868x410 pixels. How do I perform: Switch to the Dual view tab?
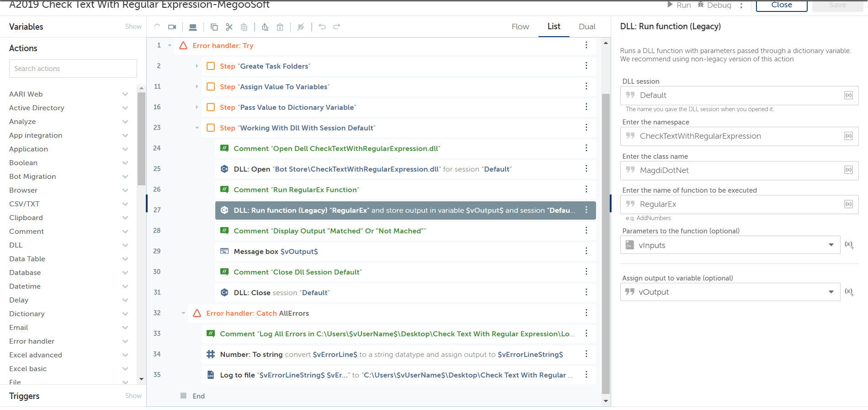[x=587, y=27]
